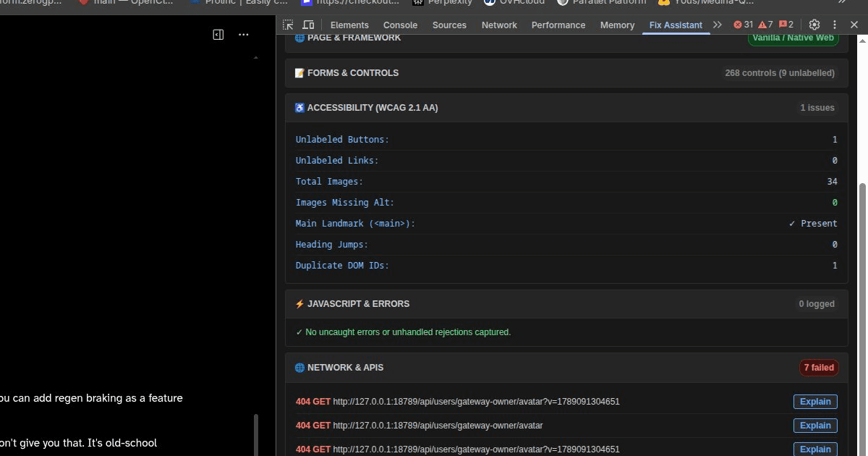Viewport: 868px width, 456px height.
Task: Select the Unlabeled Buttons row
Action: pos(566,140)
